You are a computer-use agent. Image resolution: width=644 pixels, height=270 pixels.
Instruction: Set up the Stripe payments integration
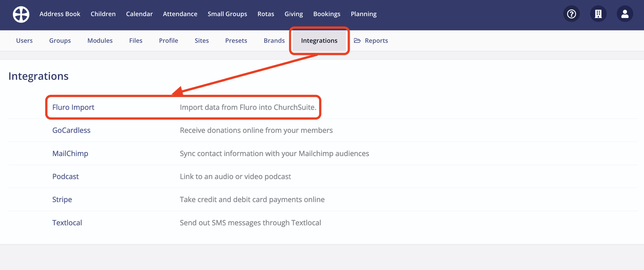[x=62, y=199]
